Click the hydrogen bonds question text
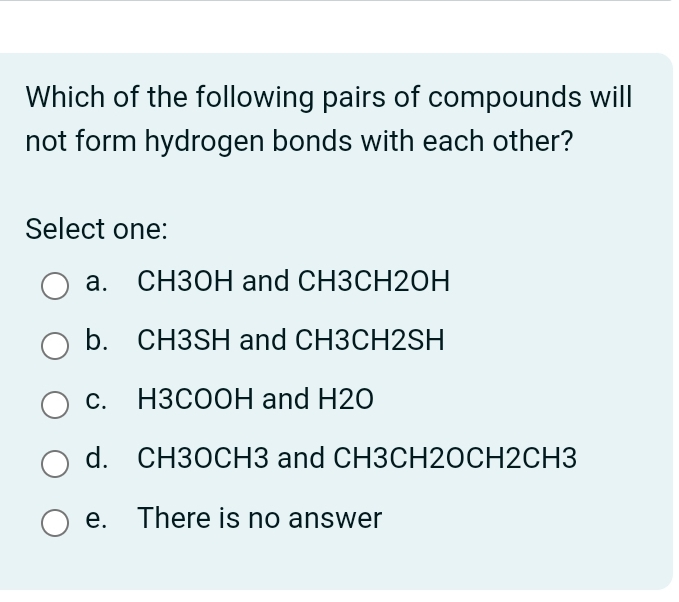The image size is (679, 602). [329, 120]
